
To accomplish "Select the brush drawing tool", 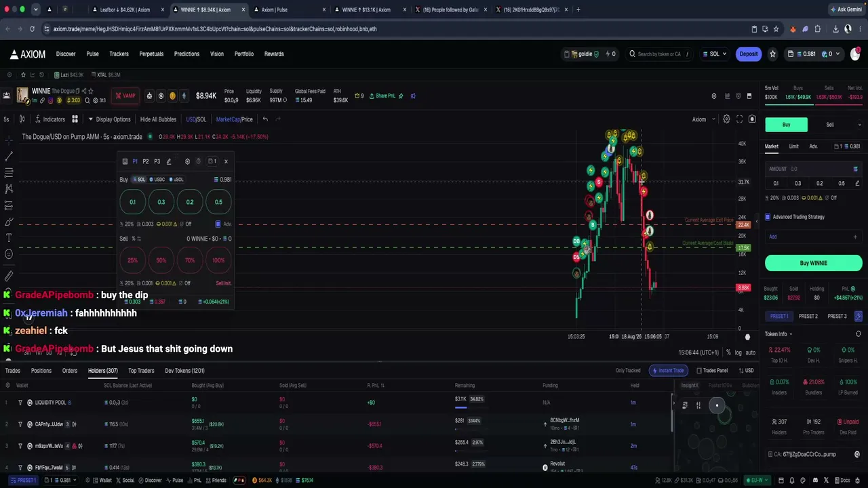I will tap(9, 222).
